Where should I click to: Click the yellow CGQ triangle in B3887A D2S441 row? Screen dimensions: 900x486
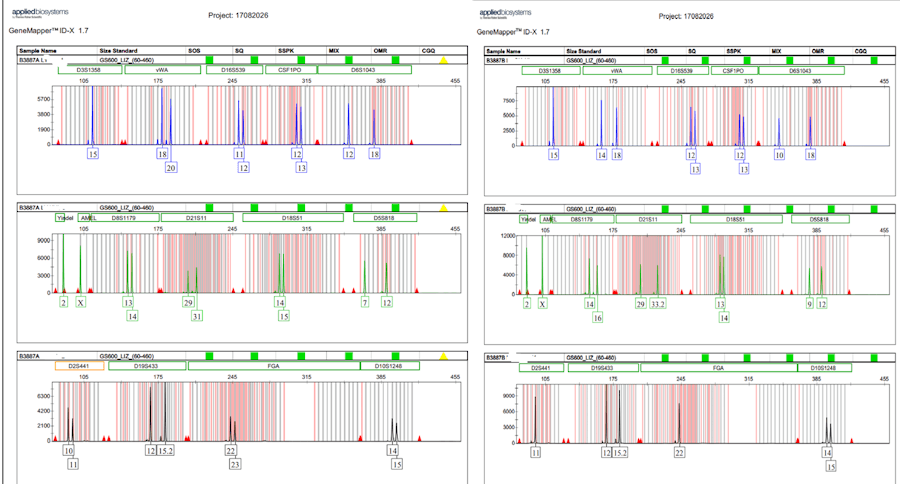[x=443, y=356]
